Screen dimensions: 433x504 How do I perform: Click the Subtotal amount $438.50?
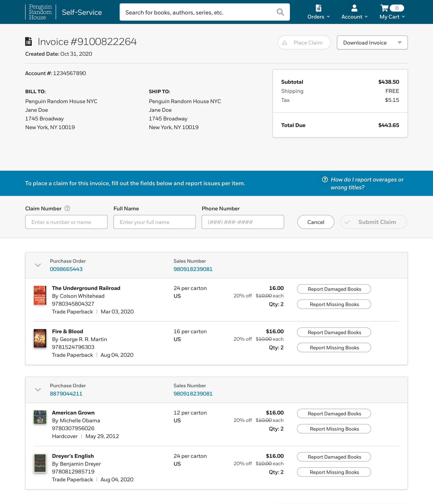tap(389, 82)
